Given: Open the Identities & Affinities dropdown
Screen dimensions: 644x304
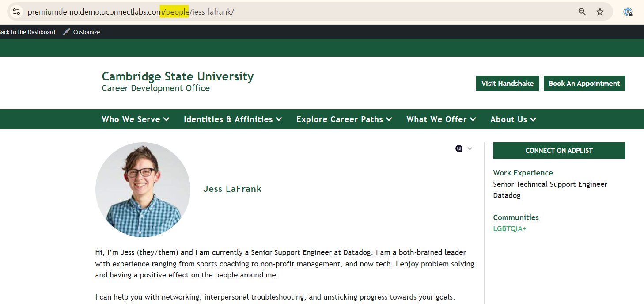Looking at the screenshot, I should click(x=233, y=119).
